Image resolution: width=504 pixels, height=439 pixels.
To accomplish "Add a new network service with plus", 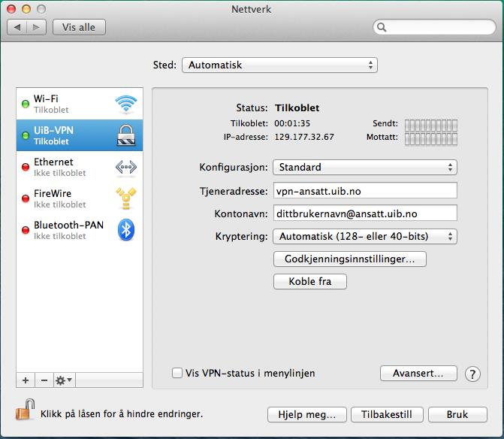I will (26, 380).
